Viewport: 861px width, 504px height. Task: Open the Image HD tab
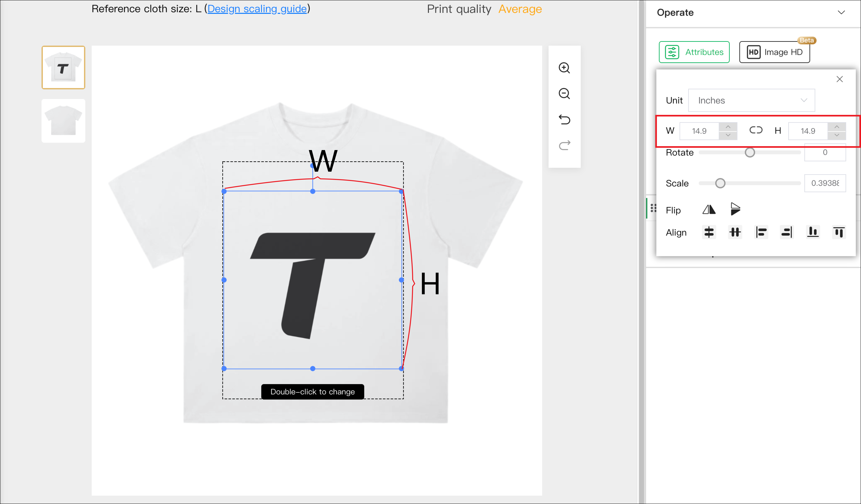[x=774, y=52]
